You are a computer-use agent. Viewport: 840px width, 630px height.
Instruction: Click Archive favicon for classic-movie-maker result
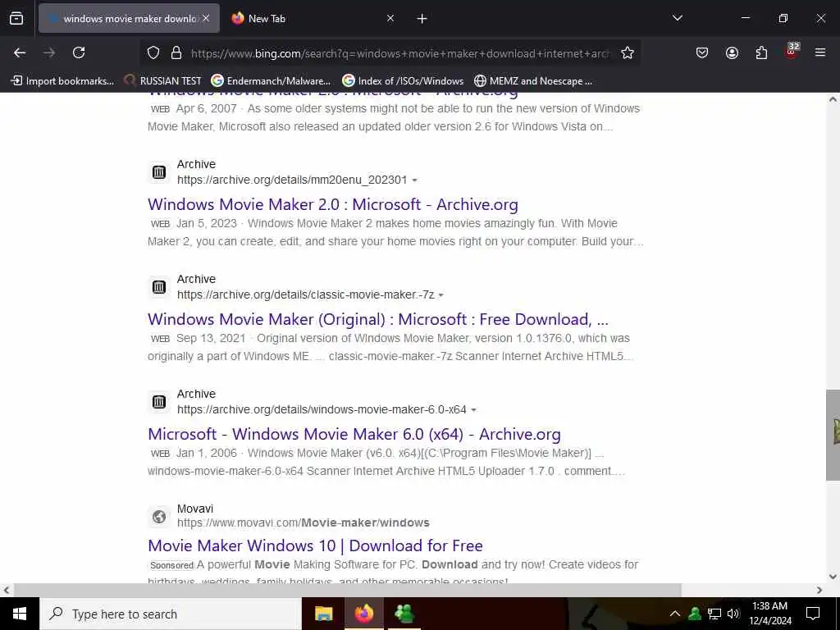159,286
